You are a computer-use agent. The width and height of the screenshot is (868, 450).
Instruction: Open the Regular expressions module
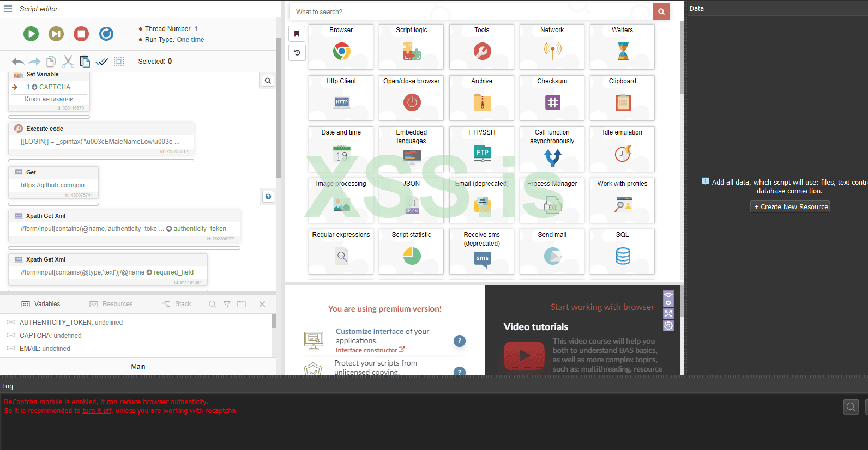coord(341,252)
